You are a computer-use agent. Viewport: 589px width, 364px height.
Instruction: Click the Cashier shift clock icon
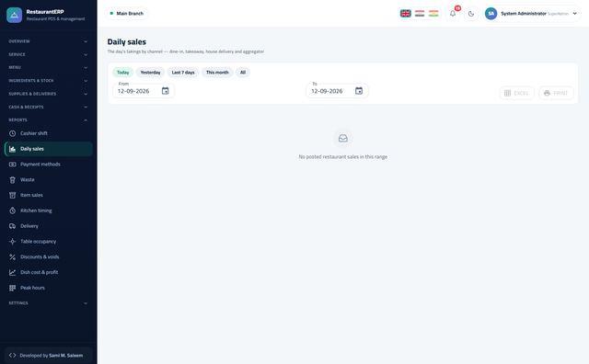(x=12, y=133)
